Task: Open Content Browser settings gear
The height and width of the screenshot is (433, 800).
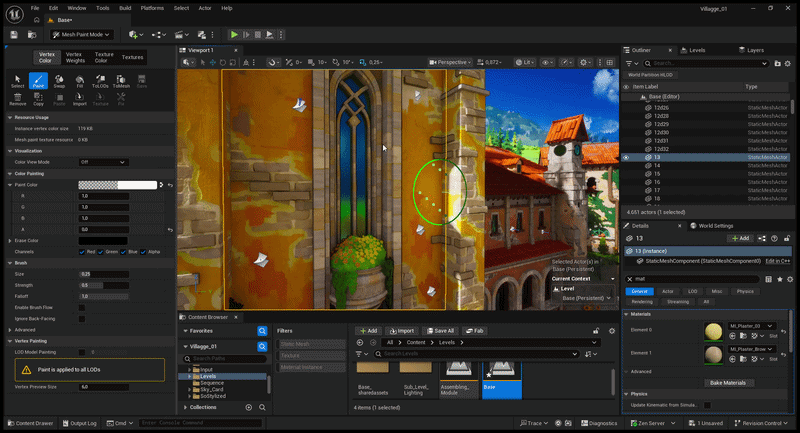Action: click(x=612, y=330)
